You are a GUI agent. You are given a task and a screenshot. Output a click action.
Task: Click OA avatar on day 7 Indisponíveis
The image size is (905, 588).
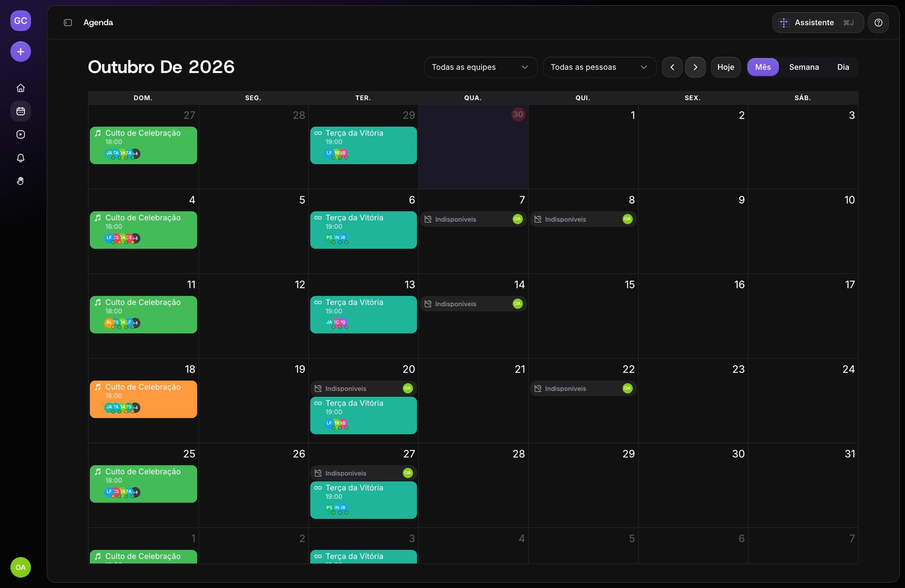point(518,219)
